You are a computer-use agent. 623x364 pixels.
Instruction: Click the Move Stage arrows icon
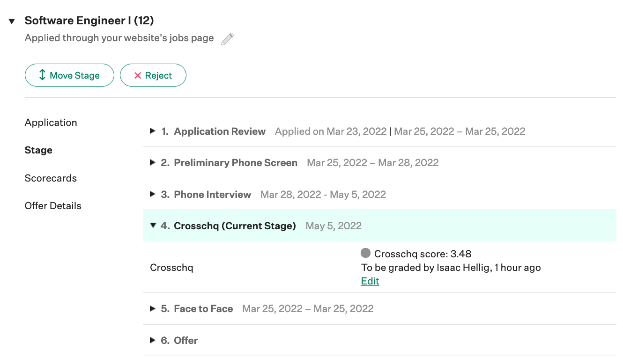[42, 75]
